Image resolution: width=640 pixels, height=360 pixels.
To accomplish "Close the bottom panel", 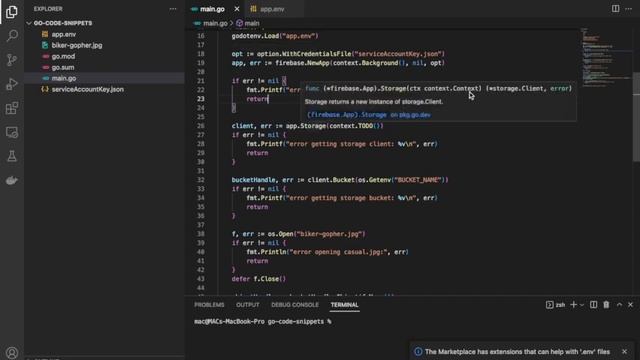I will [631, 305].
